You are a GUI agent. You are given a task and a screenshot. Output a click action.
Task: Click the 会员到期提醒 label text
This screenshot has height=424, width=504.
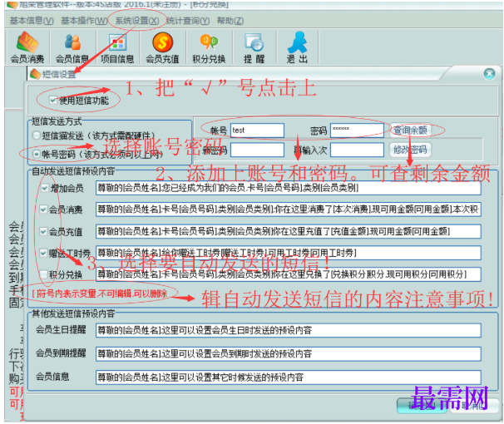(61, 353)
